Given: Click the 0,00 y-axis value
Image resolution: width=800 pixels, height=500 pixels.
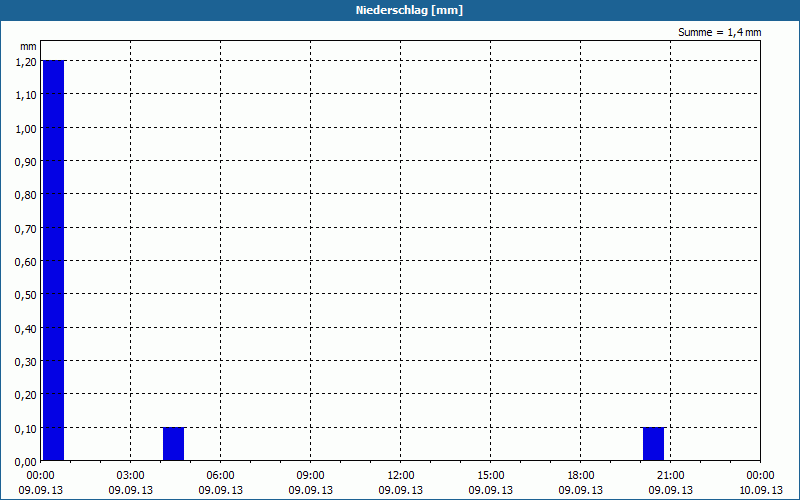Looking at the screenshot, I should click(26, 462).
